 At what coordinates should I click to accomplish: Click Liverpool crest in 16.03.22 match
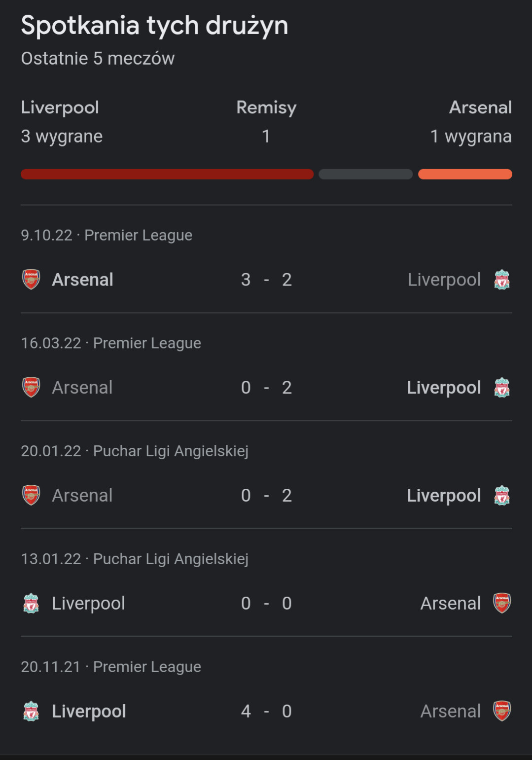502,388
